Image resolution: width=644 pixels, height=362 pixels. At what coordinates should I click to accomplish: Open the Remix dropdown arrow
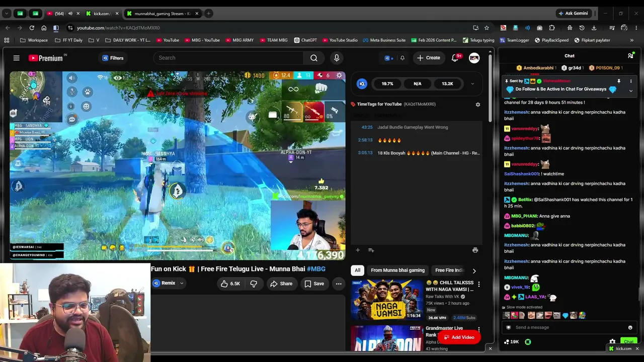[182, 284]
